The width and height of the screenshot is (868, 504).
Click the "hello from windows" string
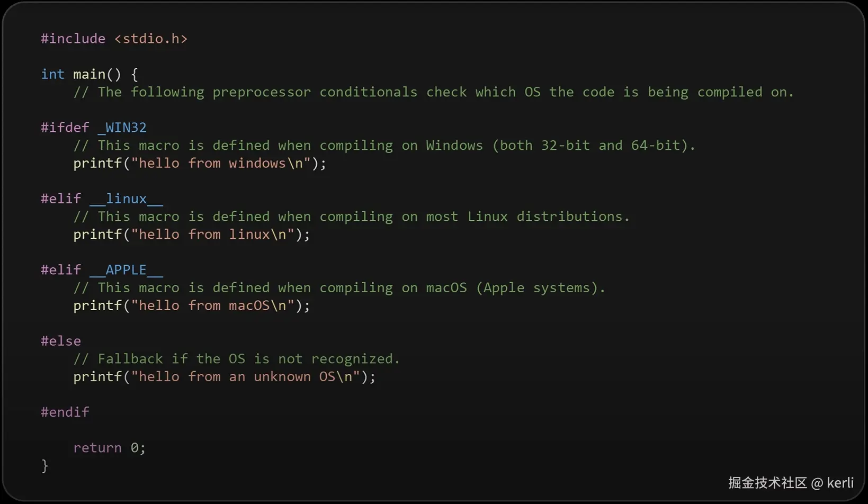coord(220,163)
